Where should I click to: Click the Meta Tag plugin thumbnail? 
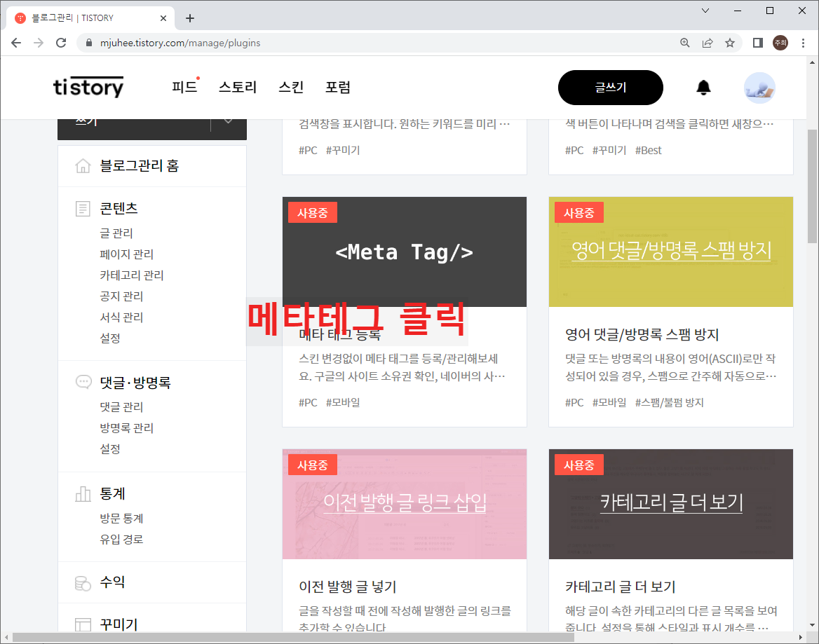[405, 252]
